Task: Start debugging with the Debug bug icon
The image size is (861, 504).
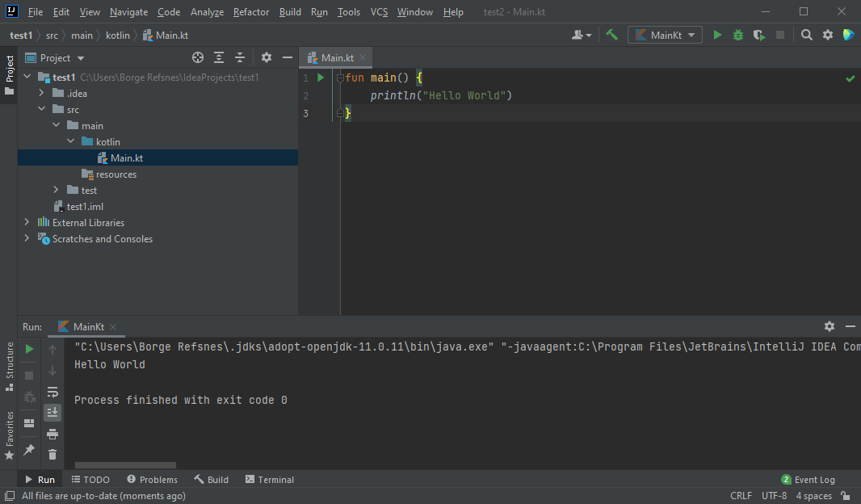Action: point(738,35)
